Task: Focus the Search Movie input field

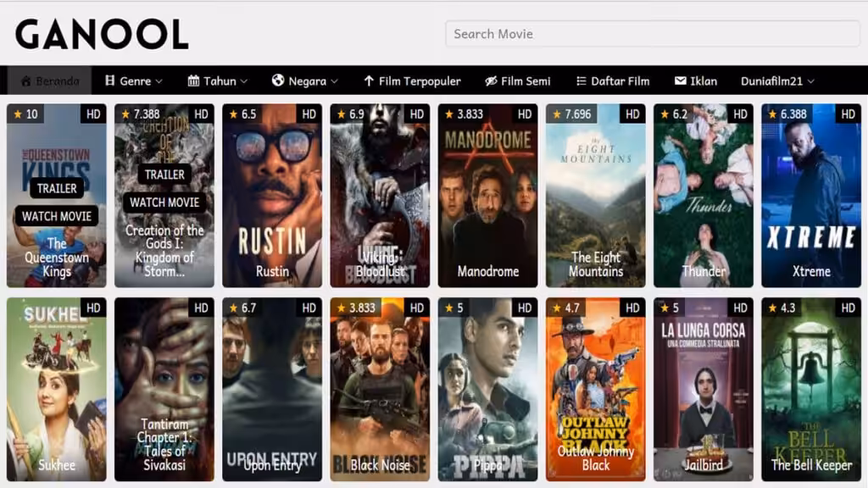Action: coord(652,34)
